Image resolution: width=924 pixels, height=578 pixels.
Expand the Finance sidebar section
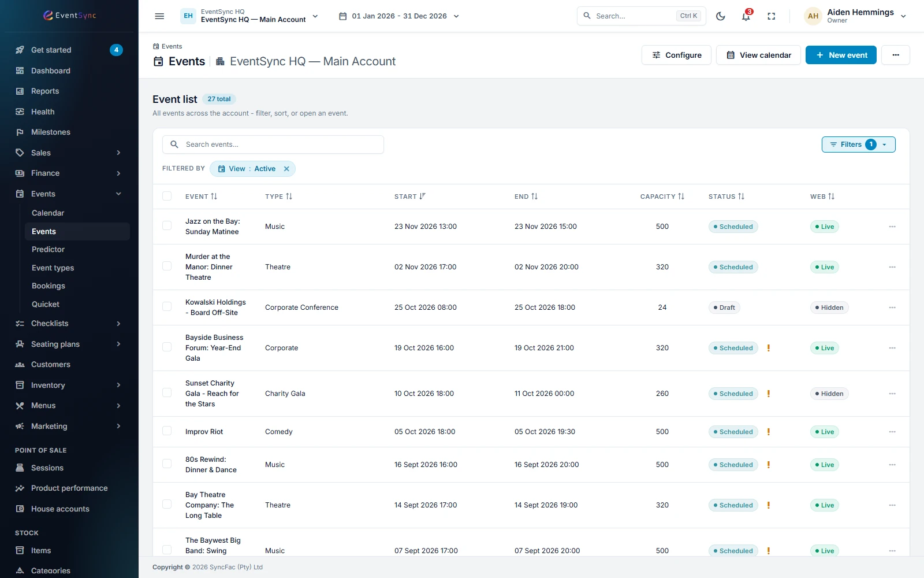coord(69,173)
